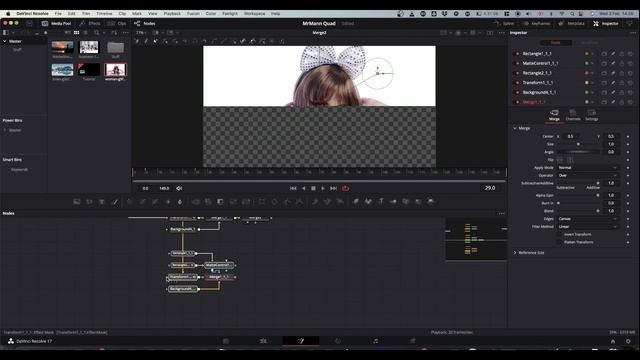Search the media pool
The image size is (640, 360).
tap(97, 33)
